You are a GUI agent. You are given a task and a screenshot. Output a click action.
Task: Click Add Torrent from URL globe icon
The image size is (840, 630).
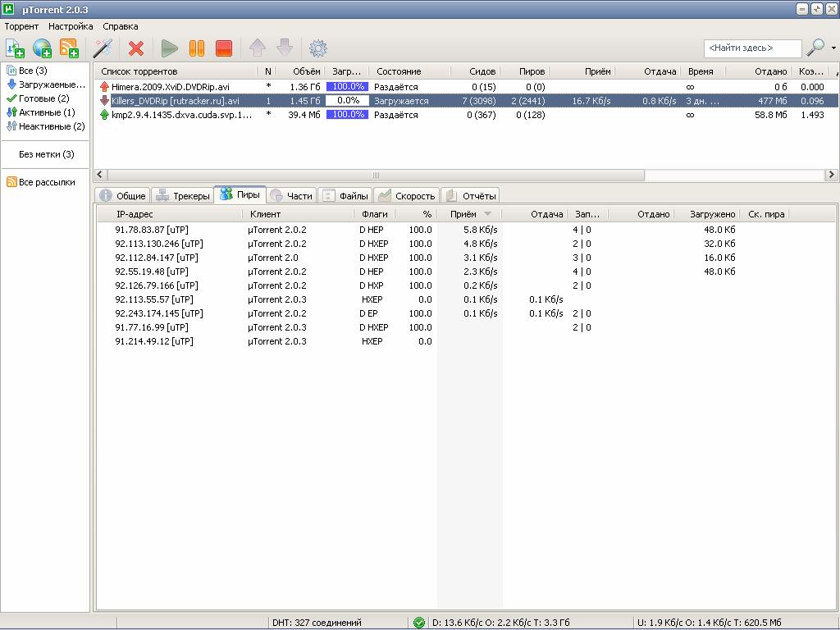(x=42, y=48)
